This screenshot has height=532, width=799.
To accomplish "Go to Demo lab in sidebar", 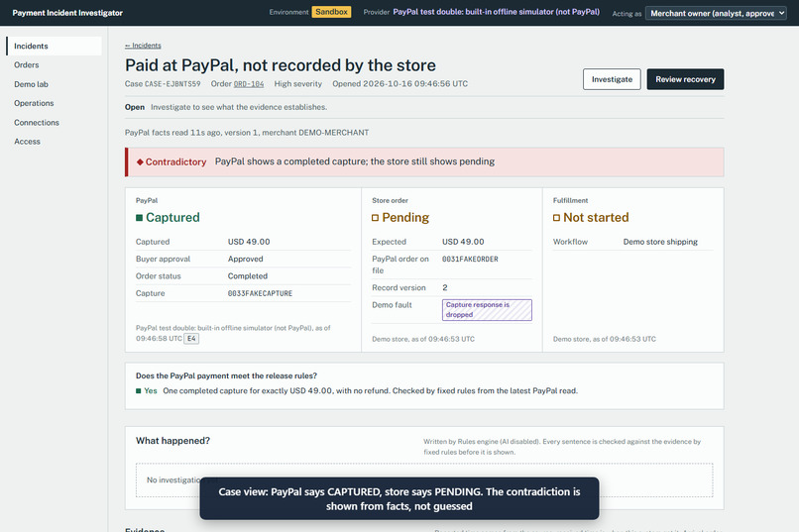I will tap(31, 84).
